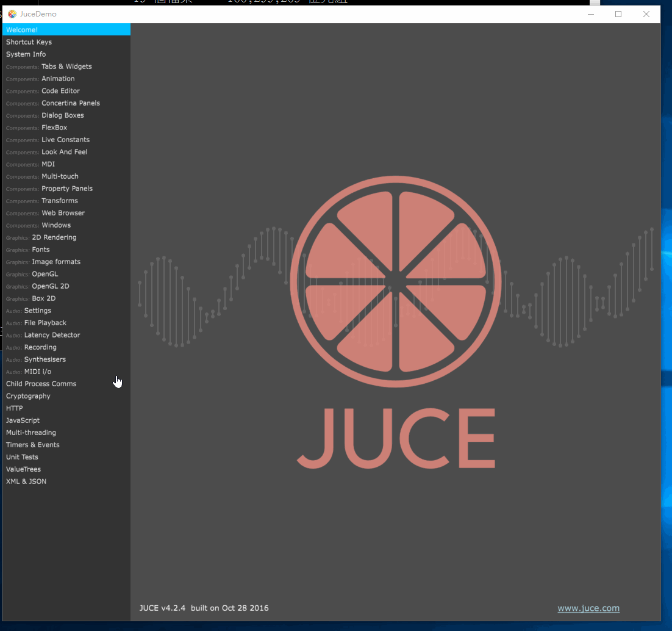672x631 pixels.
Task: Select the MDI demo row
Action: coord(66,164)
